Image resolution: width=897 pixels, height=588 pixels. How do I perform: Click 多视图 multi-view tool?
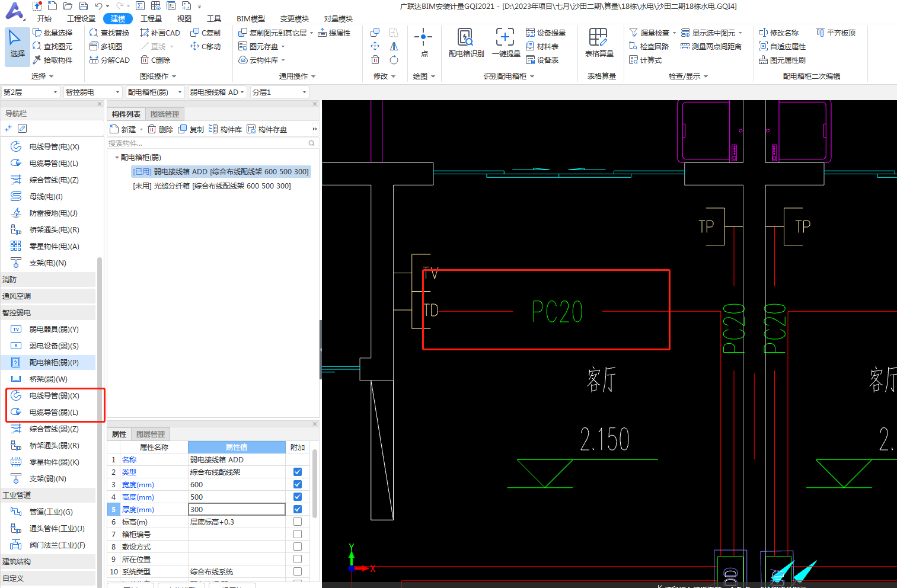click(x=106, y=46)
